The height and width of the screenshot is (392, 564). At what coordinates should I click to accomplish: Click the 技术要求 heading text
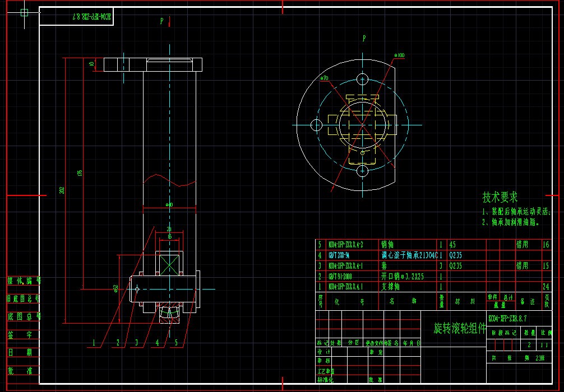[x=500, y=197]
